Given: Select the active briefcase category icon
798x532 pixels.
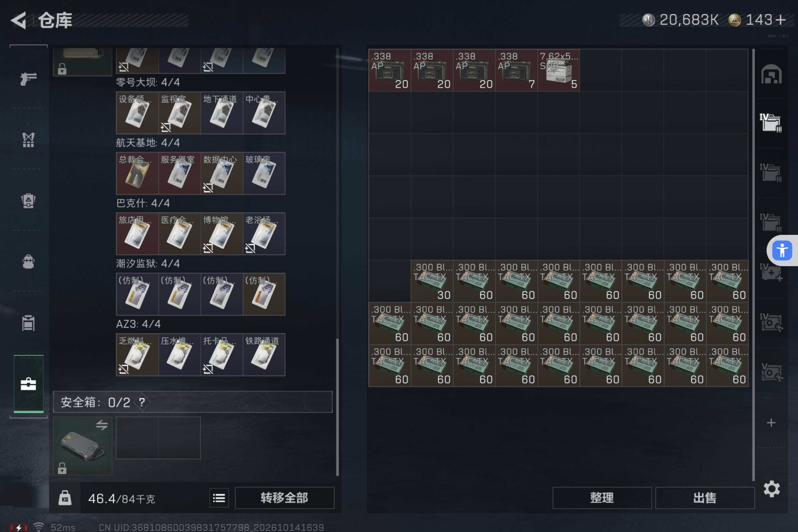Looking at the screenshot, I should 29,384.
